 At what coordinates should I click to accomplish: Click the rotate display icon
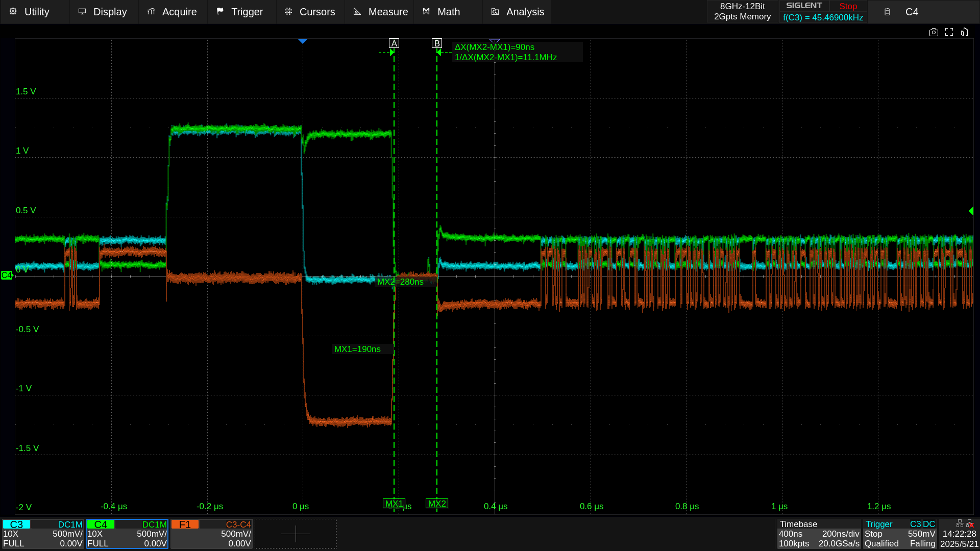tap(964, 32)
